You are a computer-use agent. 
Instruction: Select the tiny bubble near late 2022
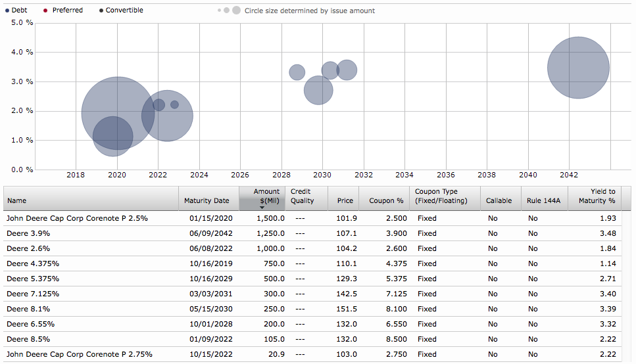click(174, 104)
